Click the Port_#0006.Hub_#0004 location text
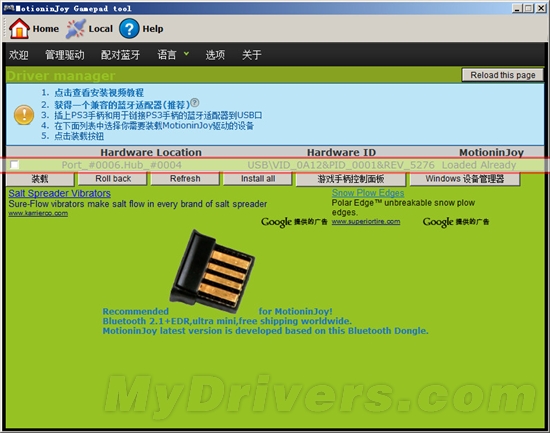 click(121, 165)
